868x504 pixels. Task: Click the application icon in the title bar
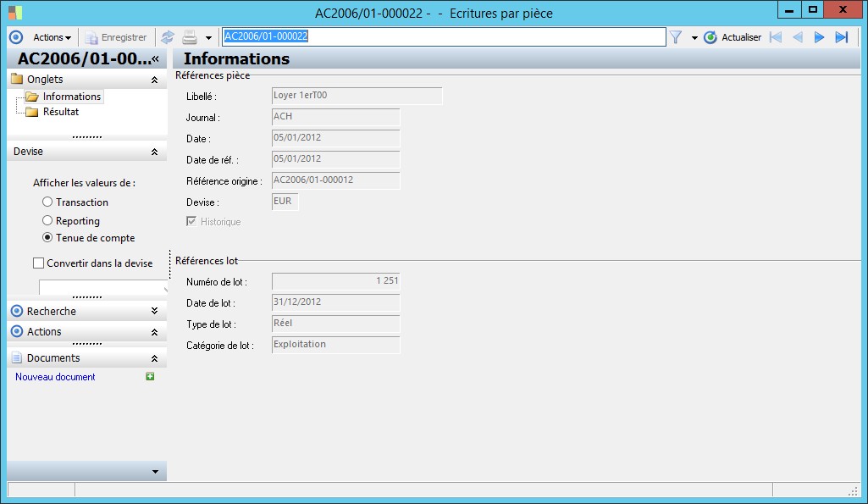coord(15,12)
